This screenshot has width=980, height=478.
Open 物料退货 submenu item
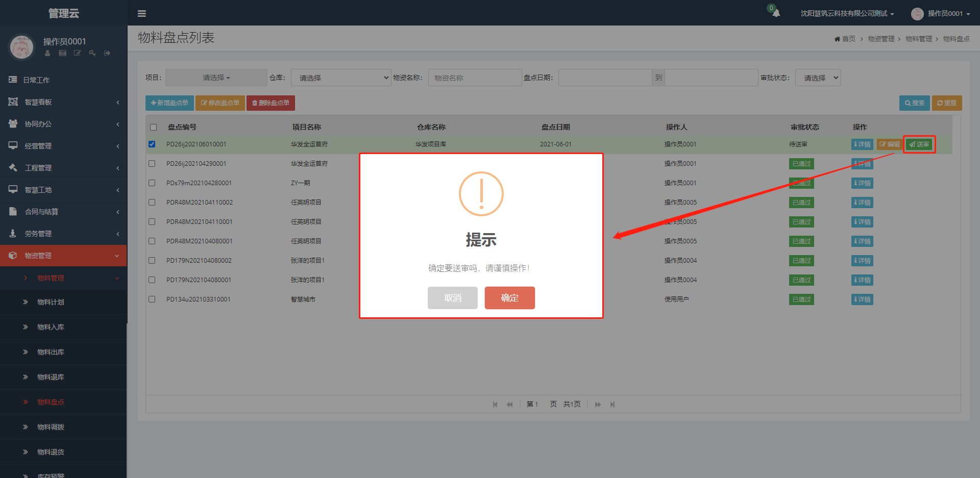63,452
